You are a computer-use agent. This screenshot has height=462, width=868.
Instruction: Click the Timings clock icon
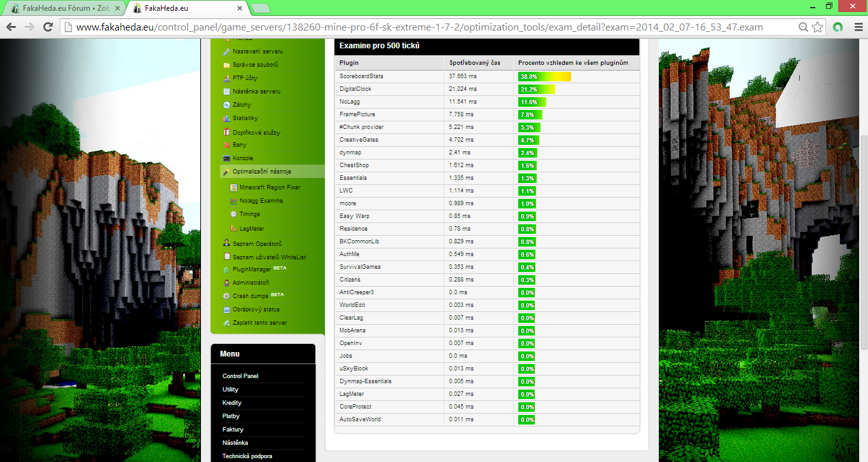[x=233, y=214]
